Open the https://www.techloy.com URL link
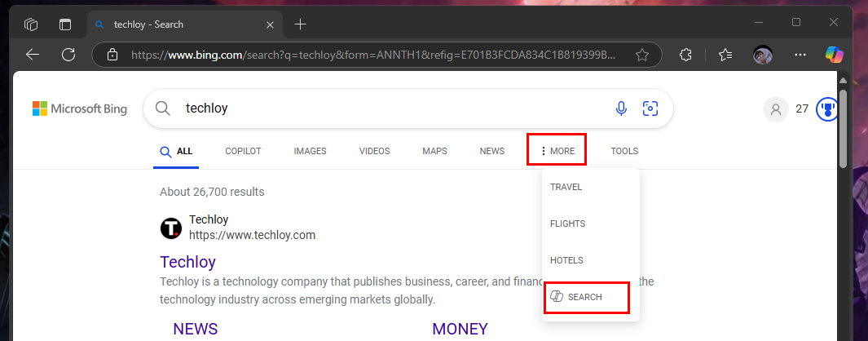 [253, 235]
